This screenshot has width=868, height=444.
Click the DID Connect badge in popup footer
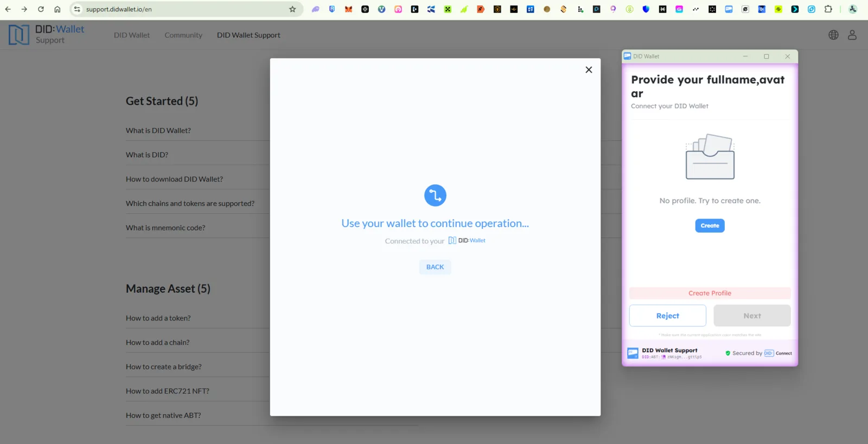[x=778, y=353]
